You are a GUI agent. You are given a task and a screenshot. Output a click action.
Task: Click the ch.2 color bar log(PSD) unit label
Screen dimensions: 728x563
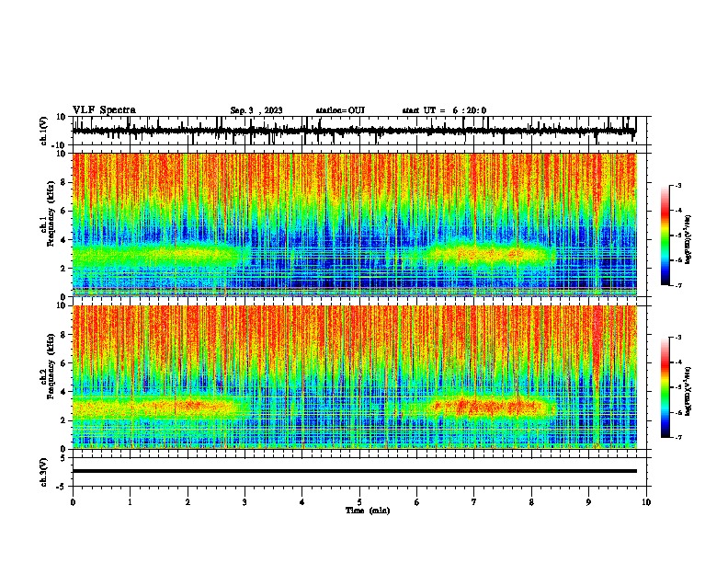pyautogui.click(x=688, y=391)
